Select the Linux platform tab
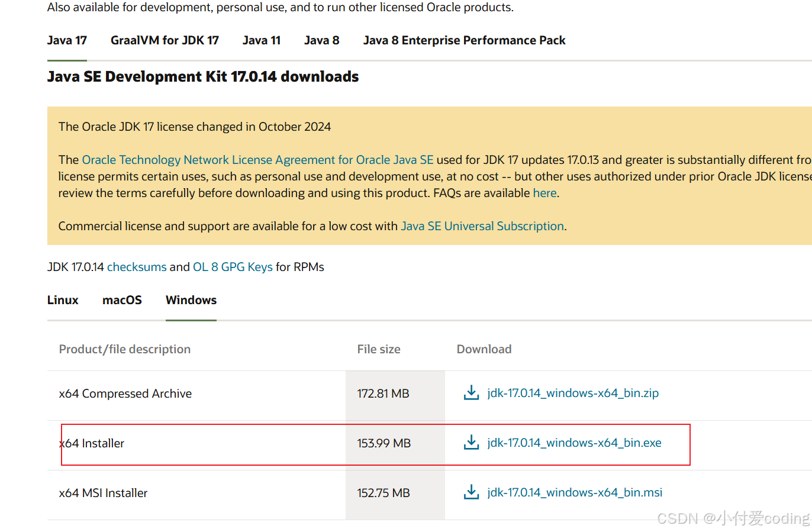Viewport: 812px width, 532px height. pyautogui.click(x=63, y=300)
